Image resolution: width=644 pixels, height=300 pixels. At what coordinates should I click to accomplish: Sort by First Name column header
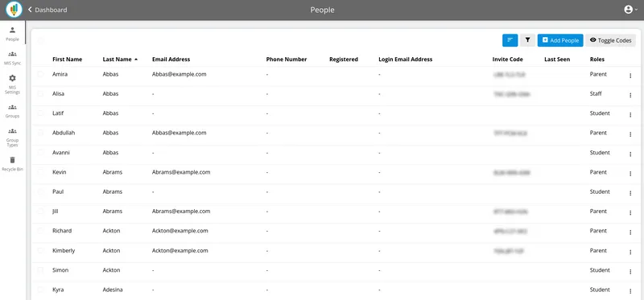click(68, 59)
